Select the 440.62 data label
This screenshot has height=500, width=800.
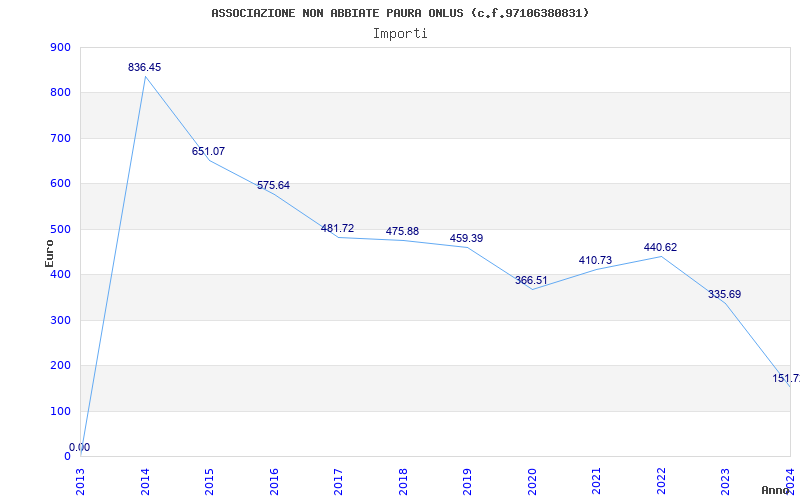coord(660,248)
